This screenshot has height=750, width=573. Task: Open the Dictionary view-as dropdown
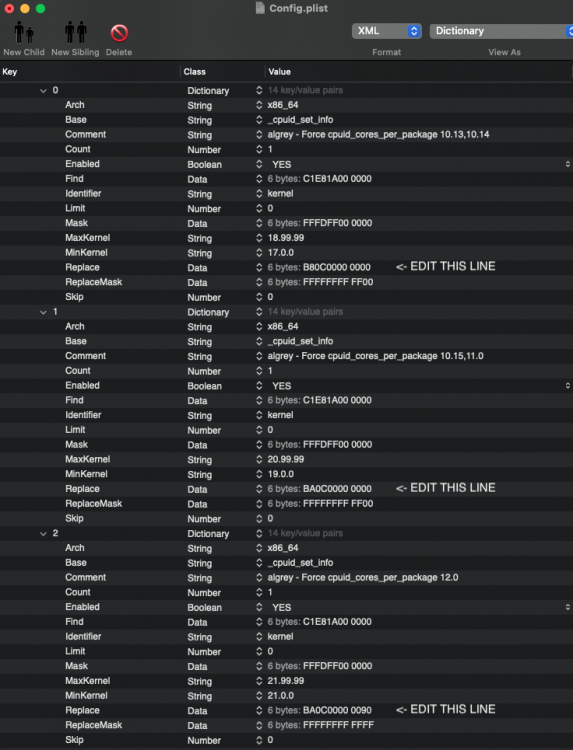coord(501,31)
